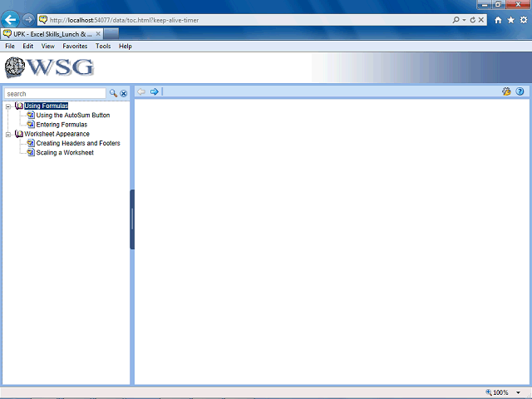
Task: Click the Entering Formulas topic icon
Action: pos(31,125)
